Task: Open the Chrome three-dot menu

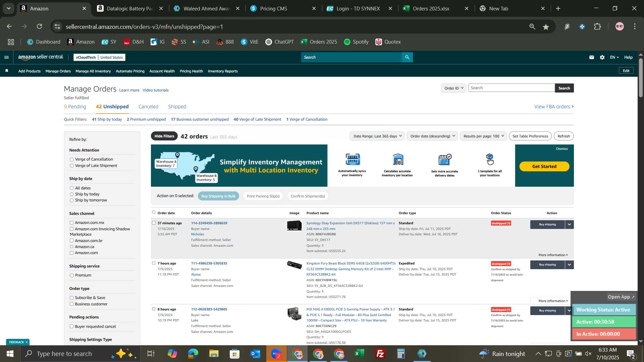Action: (x=635, y=27)
